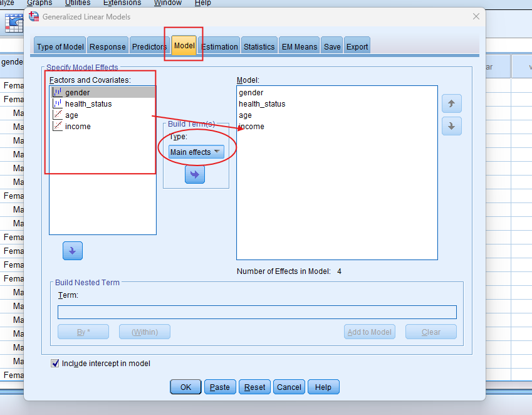Click the move effect up arrow
This screenshot has width=532, height=415.
451,103
